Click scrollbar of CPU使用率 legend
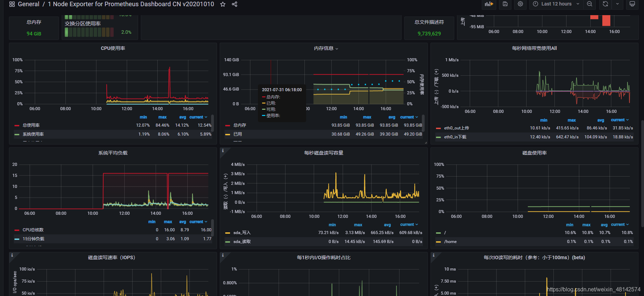 pyautogui.click(x=212, y=123)
